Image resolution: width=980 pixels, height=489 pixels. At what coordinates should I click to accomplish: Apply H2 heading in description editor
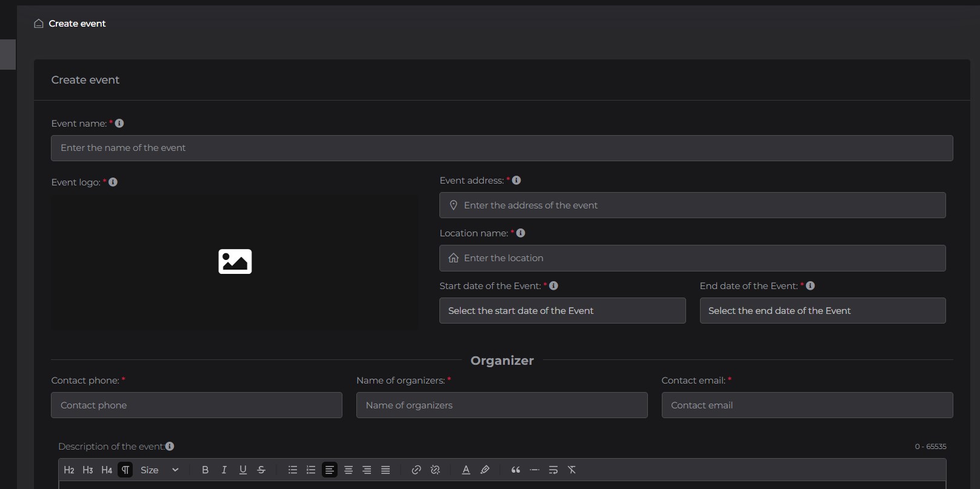69,470
